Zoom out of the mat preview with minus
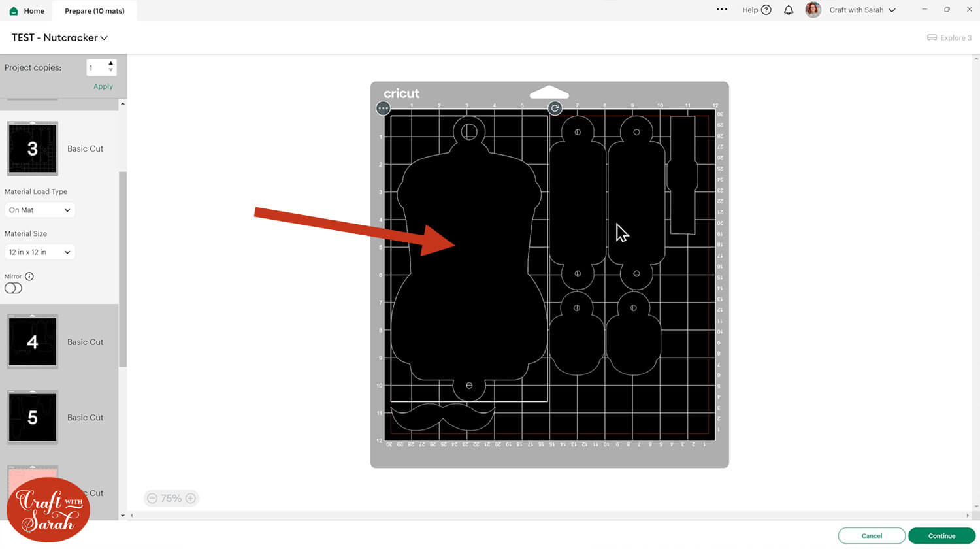 tap(152, 498)
